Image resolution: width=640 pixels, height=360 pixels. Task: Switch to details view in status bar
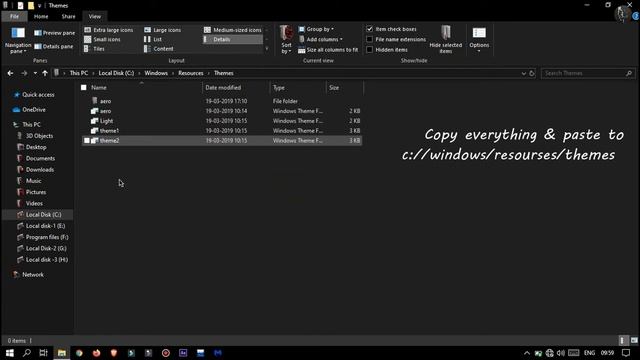click(x=622, y=340)
